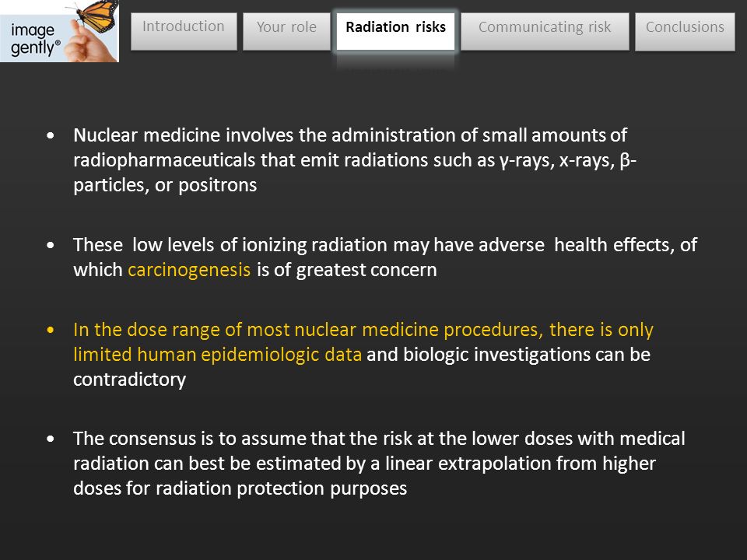Viewport: 747px width, 560px height.
Task: Click the Image Gently logo
Action: pos(60,31)
